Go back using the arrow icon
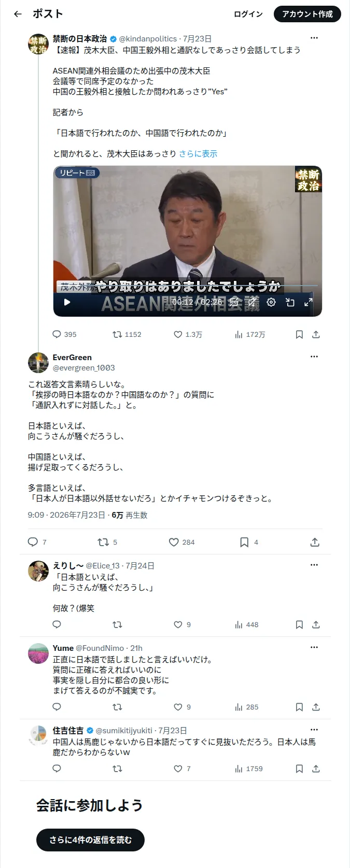 (18, 14)
